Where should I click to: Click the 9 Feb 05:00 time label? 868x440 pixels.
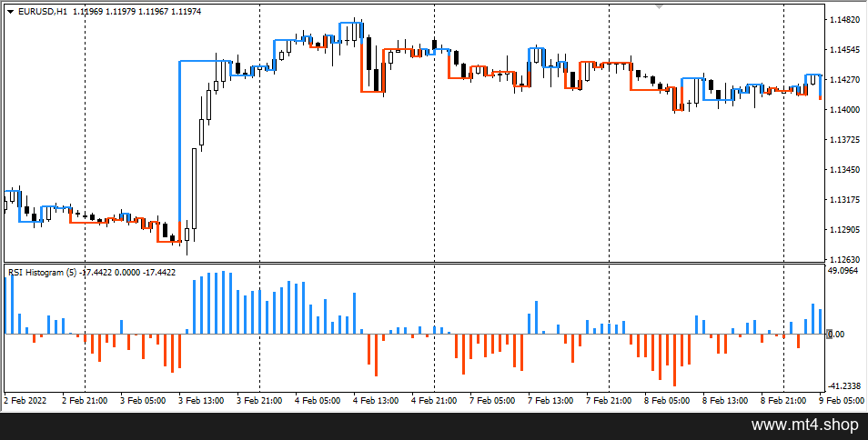842,401
